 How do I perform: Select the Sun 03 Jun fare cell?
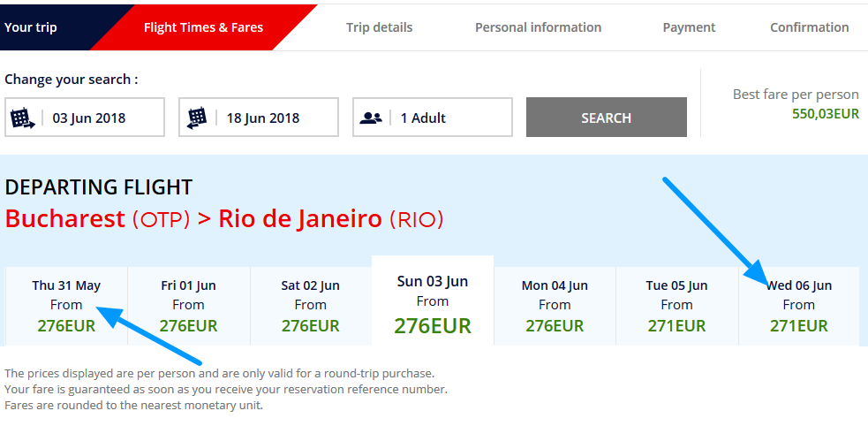point(433,303)
